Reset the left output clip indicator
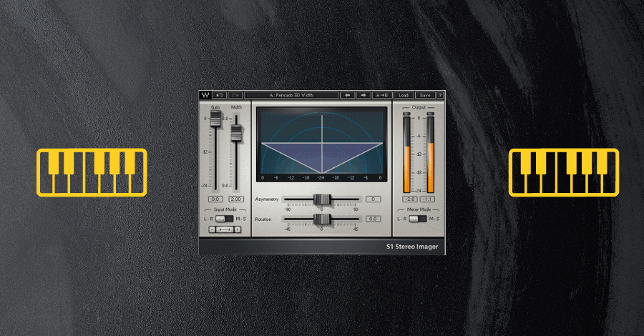 coord(406,114)
